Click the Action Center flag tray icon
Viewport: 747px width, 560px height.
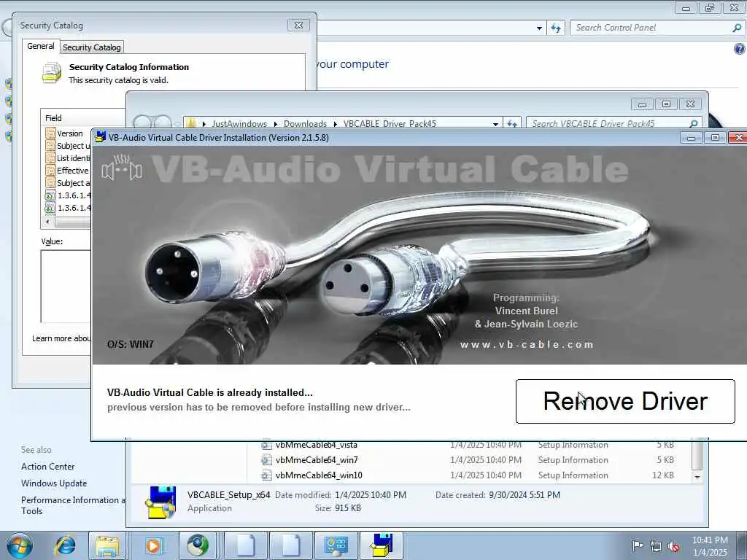tap(637, 545)
